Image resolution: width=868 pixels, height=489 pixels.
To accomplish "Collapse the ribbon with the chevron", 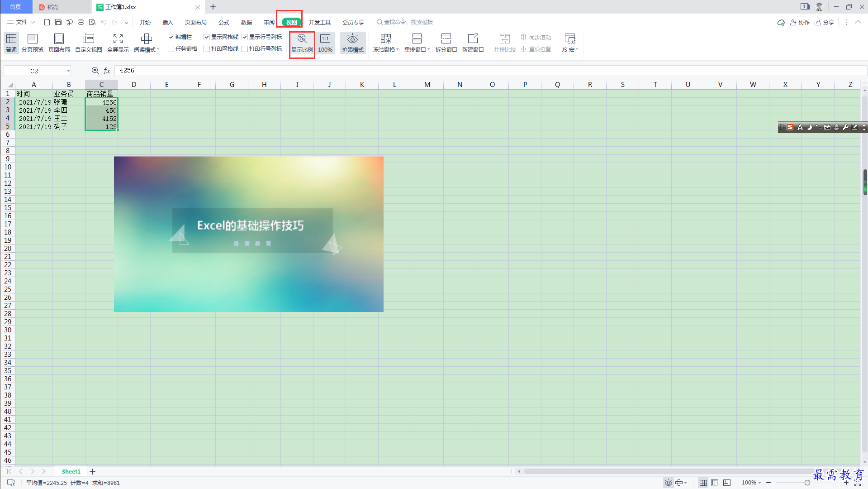I will point(858,22).
